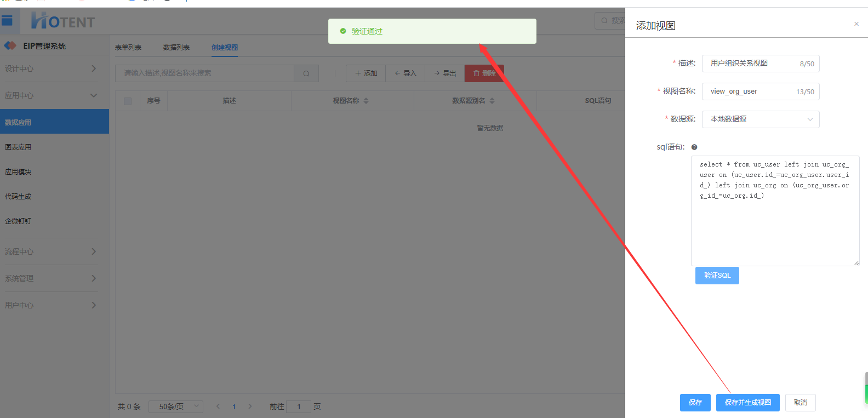Click the red 删除 button

[x=484, y=73]
